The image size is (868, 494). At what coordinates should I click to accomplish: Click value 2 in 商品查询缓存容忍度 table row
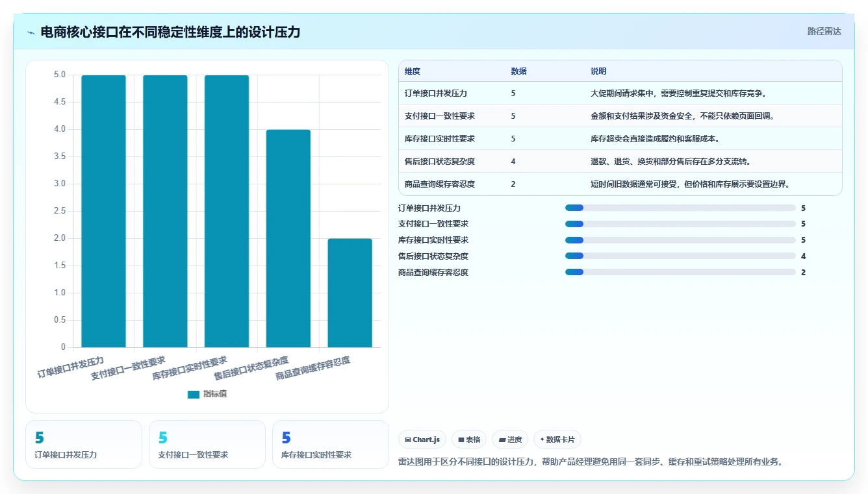coord(513,184)
